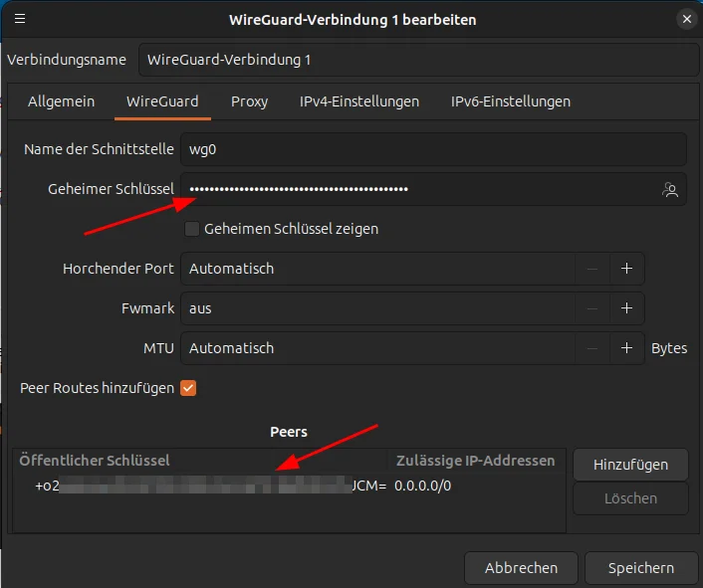Click the secret key storage options icon
703x588 pixels.
(670, 189)
